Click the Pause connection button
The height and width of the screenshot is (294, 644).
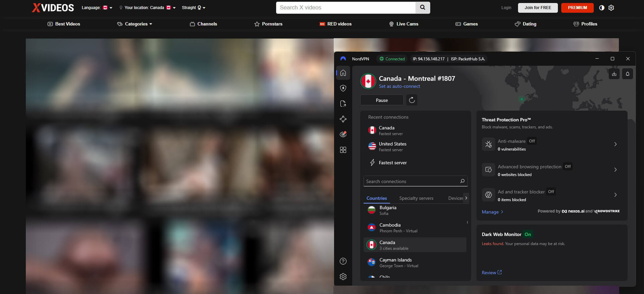point(382,100)
